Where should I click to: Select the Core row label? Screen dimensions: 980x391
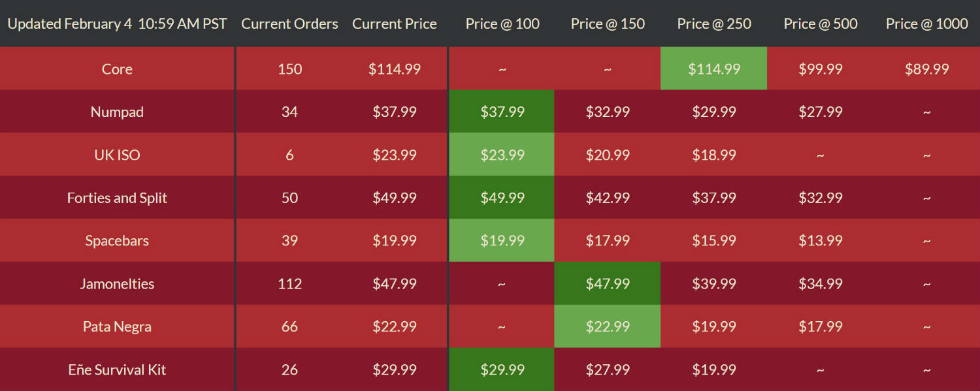(x=117, y=69)
